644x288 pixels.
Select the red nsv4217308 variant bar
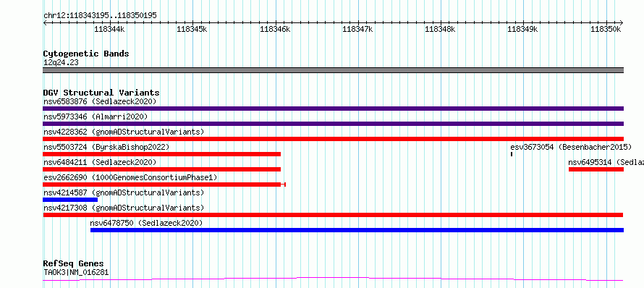click(x=333, y=215)
